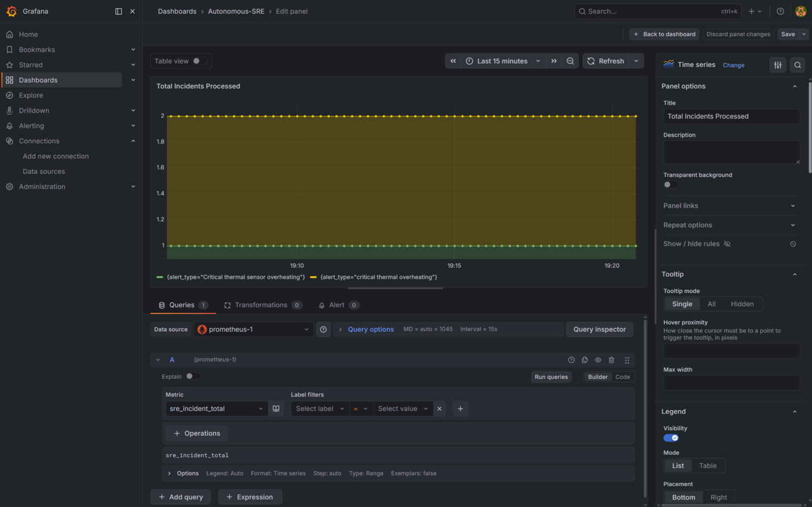Click Discard panel changes
Image resolution: width=812 pixels, height=507 pixels.
738,34
